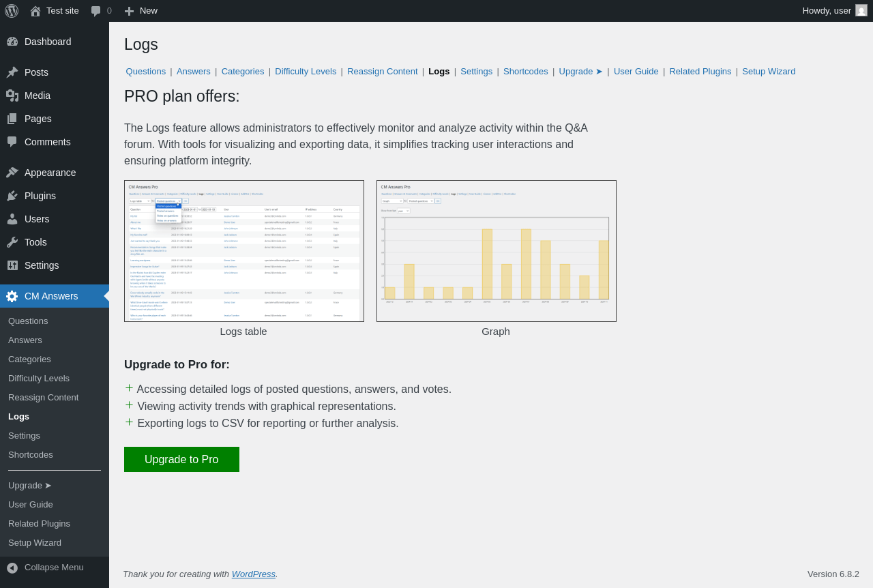Open Users in the admin menu
Image resolution: width=873 pixels, height=588 pixels.
[55, 219]
